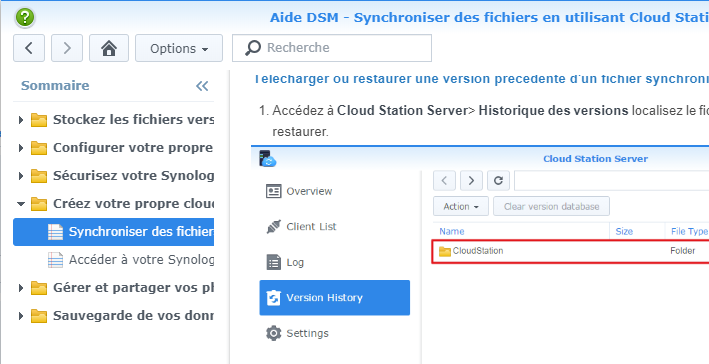Click the Sauvegarde de vos données folder icon

pos(39,316)
